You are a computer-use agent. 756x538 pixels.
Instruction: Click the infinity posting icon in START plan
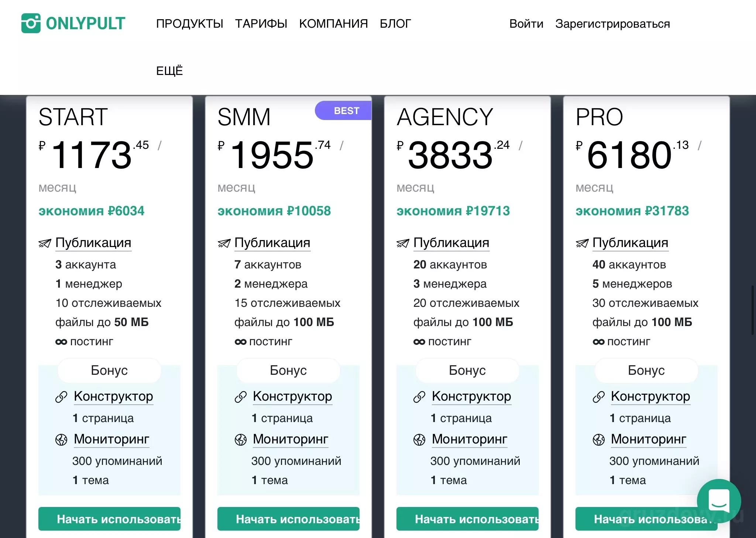(61, 342)
